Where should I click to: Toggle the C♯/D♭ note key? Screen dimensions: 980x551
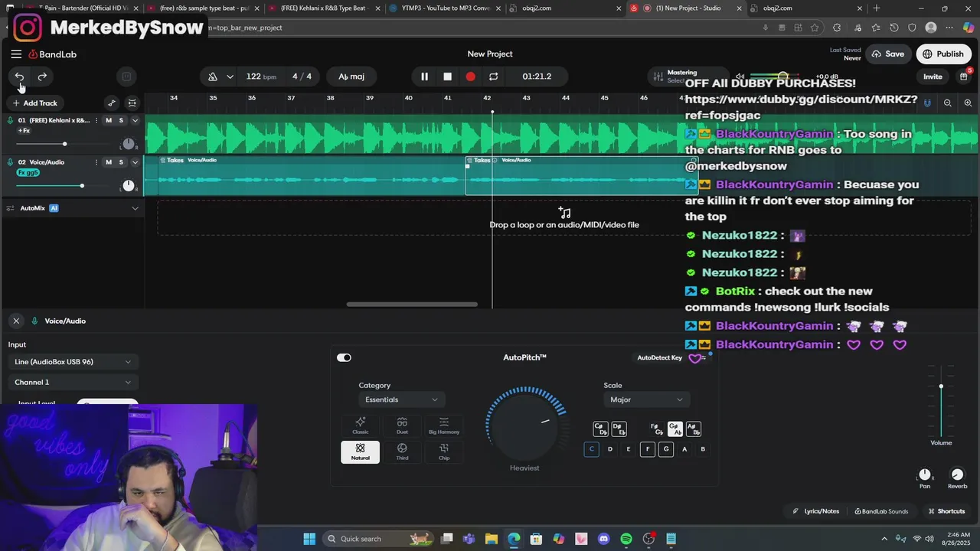(x=600, y=429)
